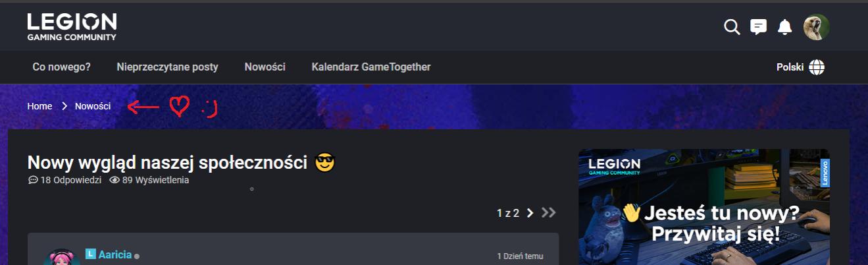Screen dimensions: 868x265
Task: Open the Aaricia username link
Action: click(115, 254)
